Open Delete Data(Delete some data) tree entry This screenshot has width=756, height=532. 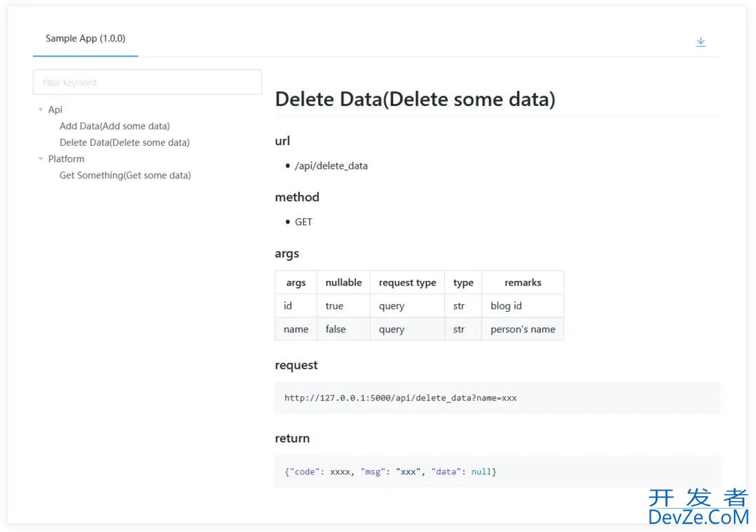[125, 142]
